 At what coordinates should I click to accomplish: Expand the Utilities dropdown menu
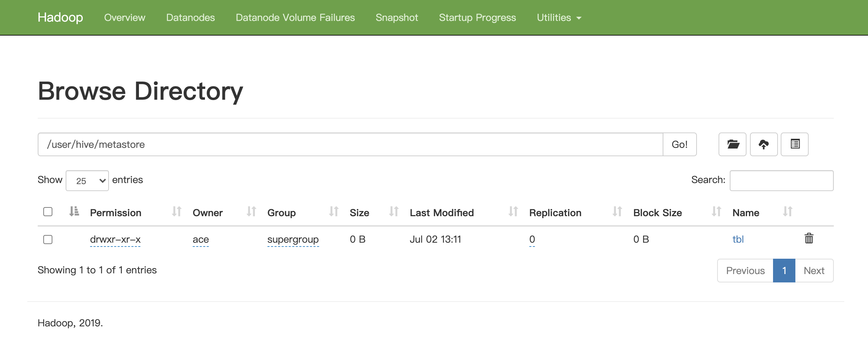559,18
